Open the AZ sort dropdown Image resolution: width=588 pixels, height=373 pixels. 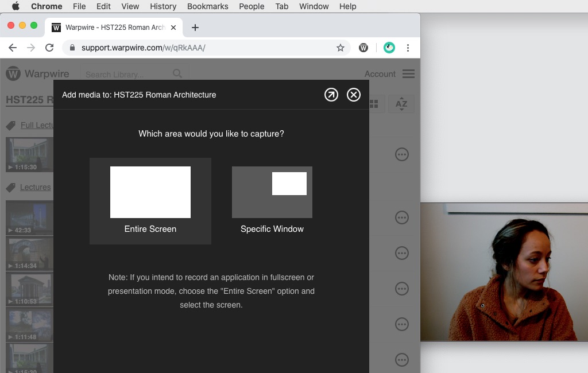coord(401,104)
